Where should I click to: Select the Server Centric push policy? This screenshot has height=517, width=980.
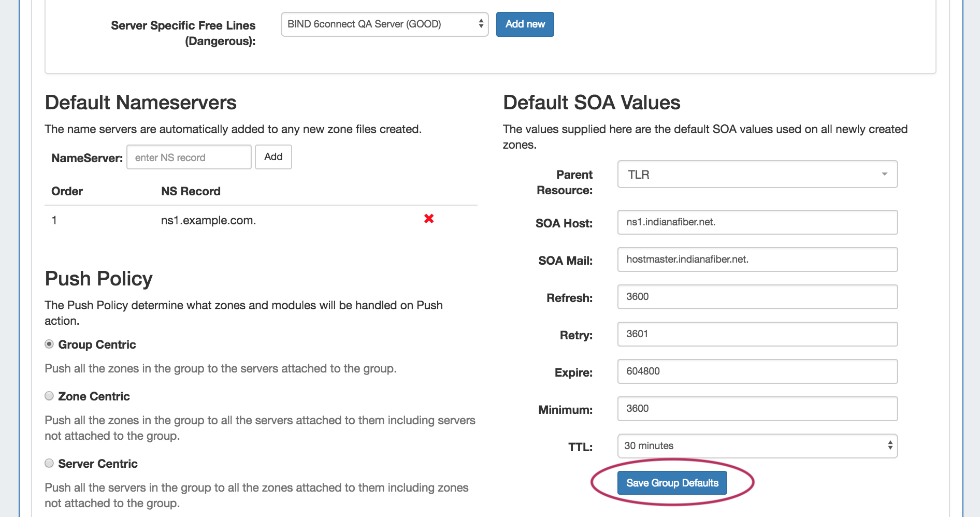click(49, 464)
